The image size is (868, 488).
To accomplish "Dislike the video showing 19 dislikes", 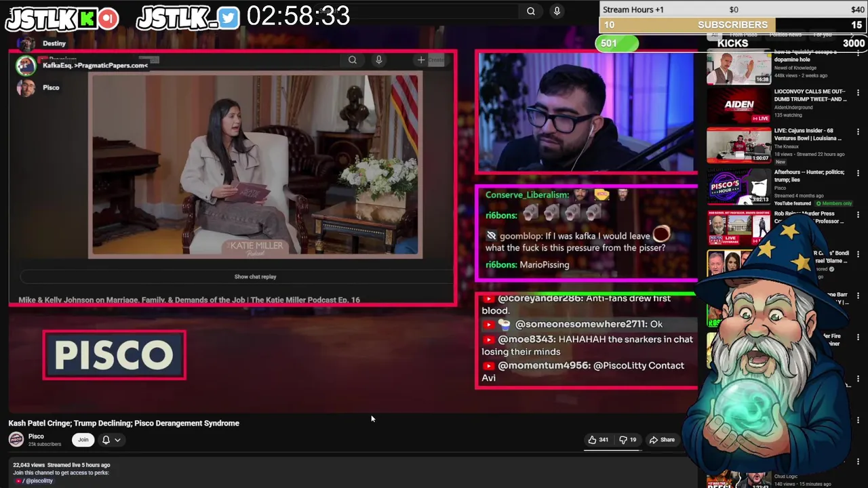I will (628, 440).
